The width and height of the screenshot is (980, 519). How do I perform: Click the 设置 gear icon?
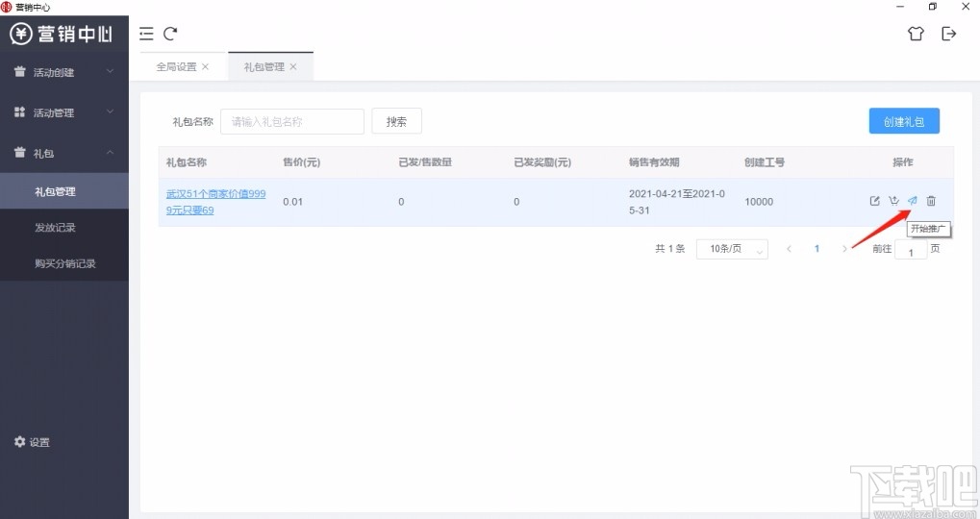(x=20, y=441)
